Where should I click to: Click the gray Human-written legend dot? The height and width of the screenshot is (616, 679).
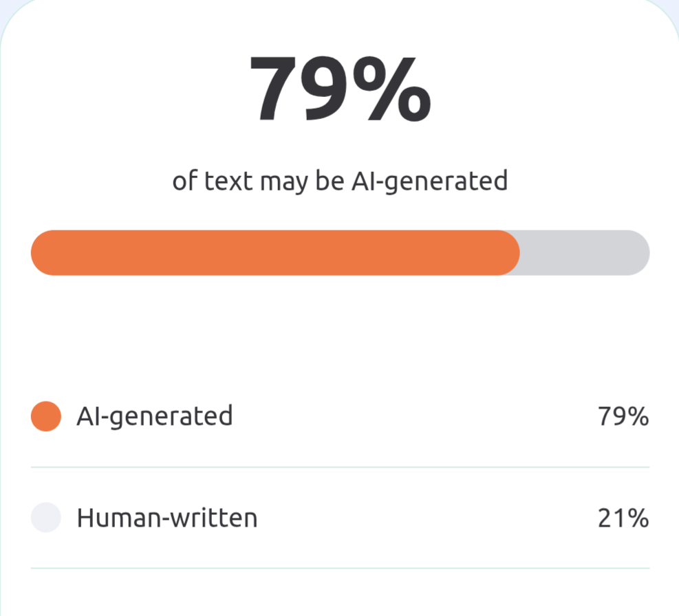coord(46,518)
